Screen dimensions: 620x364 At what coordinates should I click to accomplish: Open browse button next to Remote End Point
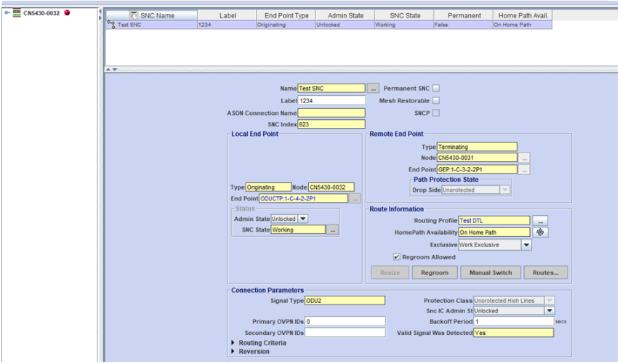point(524,170)
